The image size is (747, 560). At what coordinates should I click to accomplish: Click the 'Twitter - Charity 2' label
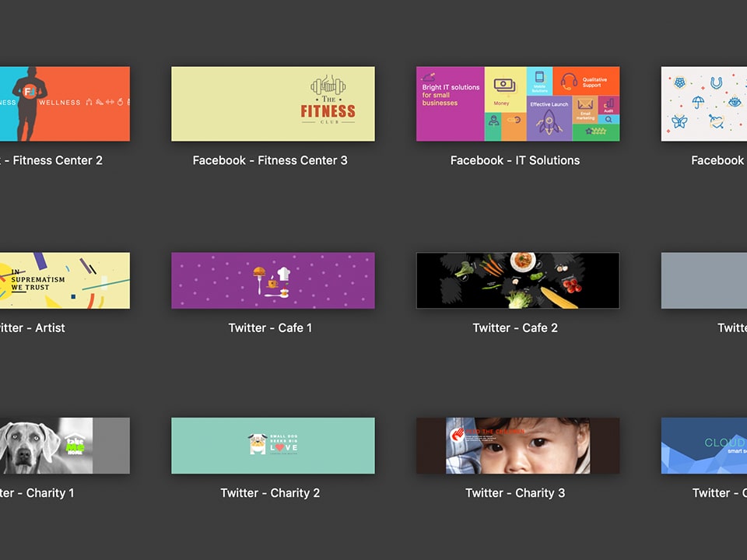270,493
